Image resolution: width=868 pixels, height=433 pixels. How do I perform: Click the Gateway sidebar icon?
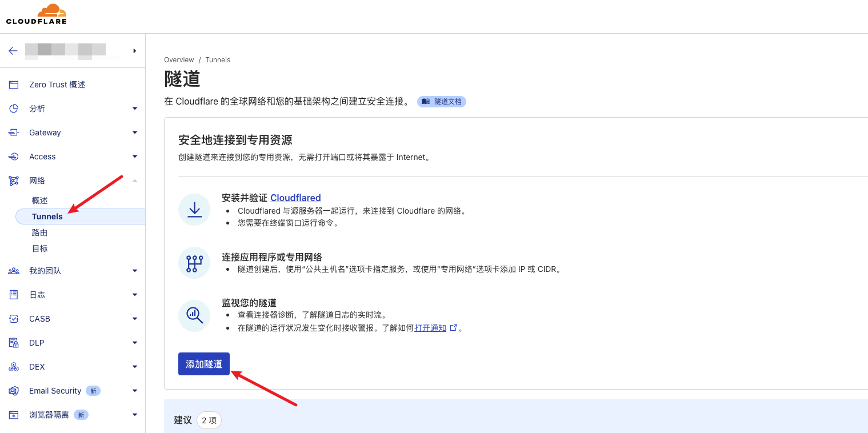pyautogui.click(x=14, y=133)
